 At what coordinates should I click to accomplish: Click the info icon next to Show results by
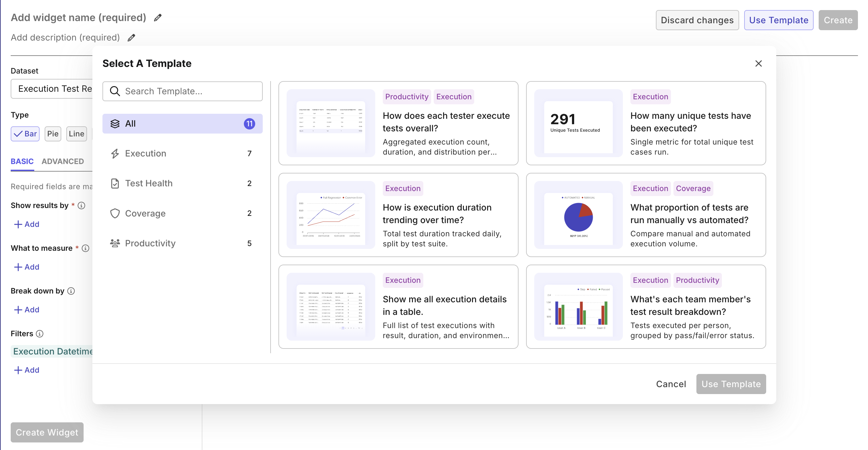(82, 206)
